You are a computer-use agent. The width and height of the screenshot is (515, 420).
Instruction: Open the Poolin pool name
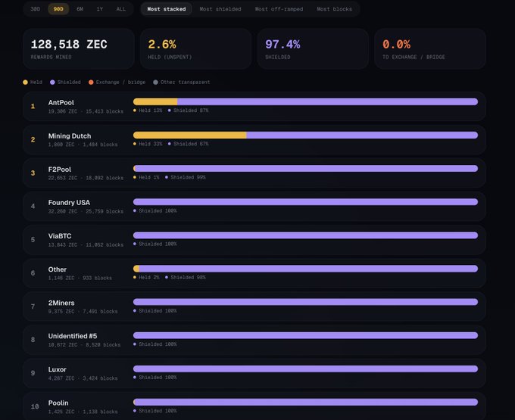pos(58,403)
